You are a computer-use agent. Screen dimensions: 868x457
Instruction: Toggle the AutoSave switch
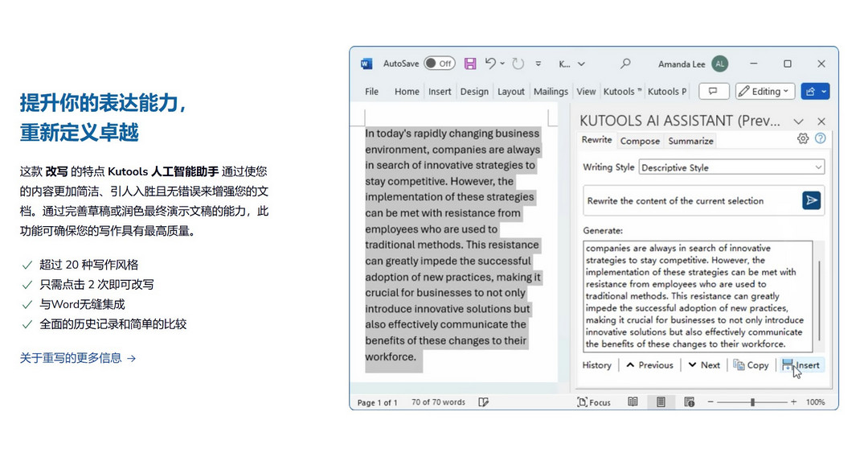[440, 64]
